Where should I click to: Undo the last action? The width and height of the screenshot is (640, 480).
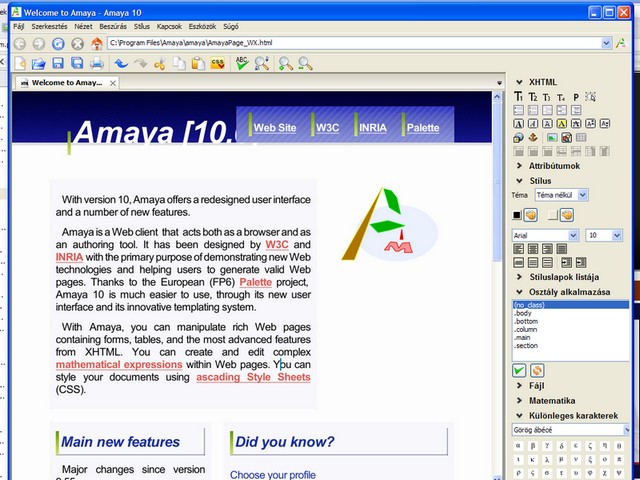(121, 63)
